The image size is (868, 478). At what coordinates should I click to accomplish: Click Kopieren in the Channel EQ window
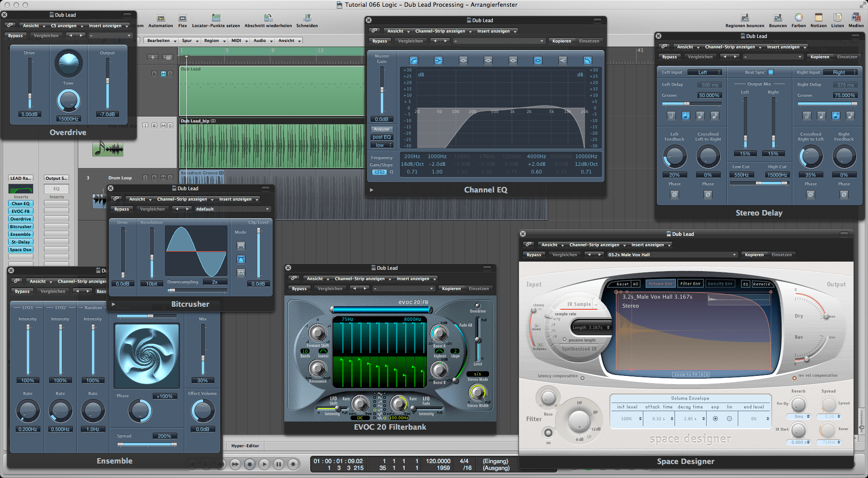tap(561, 41)
